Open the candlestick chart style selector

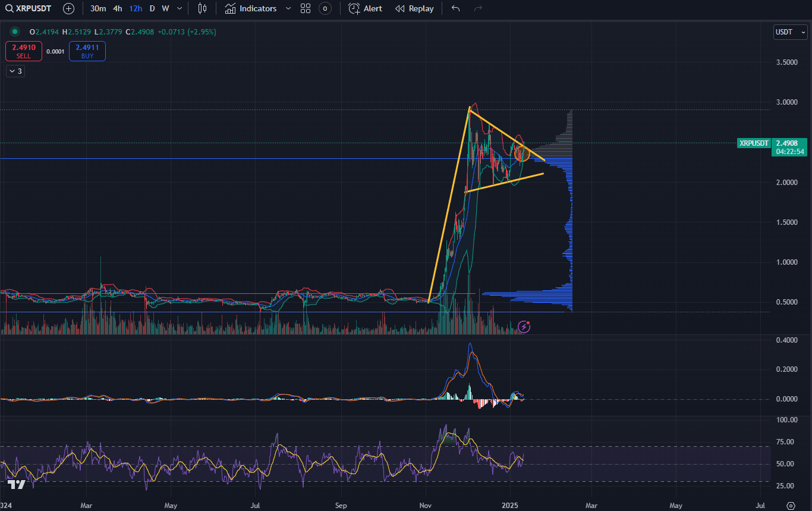pyautogui.click(x=203, y=8)
